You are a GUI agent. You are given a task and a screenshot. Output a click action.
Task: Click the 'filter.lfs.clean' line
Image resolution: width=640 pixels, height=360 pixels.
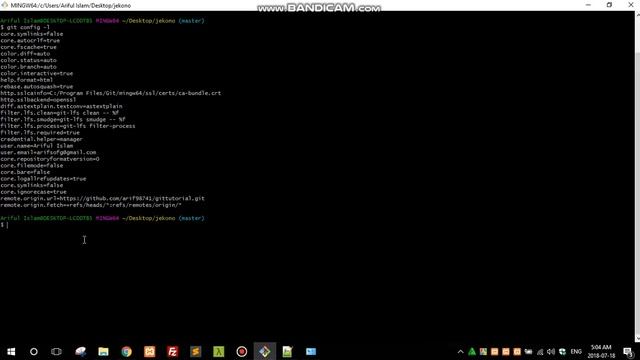coord(60,113)
